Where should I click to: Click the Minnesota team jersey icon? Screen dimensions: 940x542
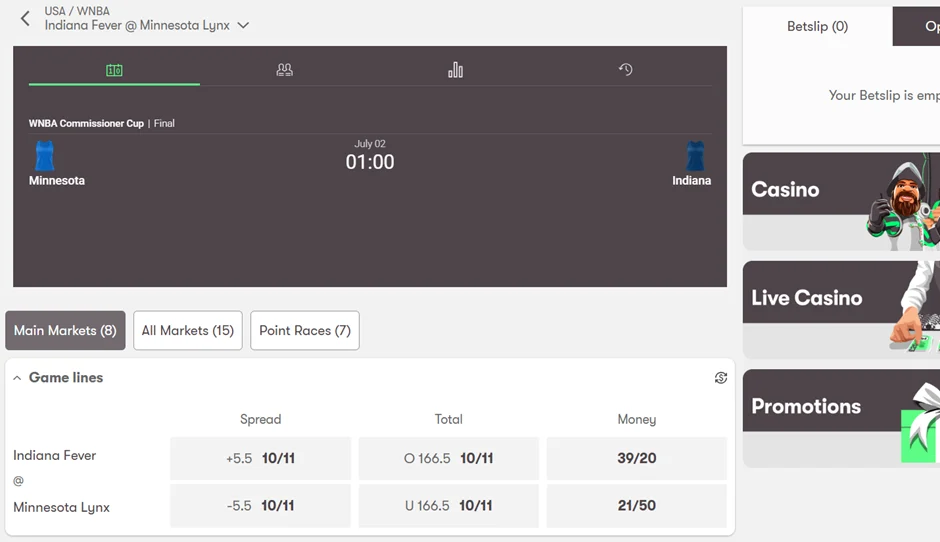tap(45, 156)
